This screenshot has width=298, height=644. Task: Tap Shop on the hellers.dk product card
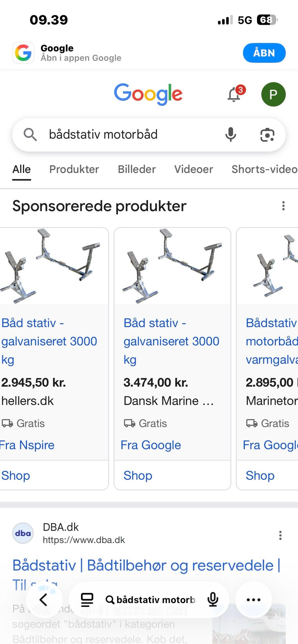(16, 475)
